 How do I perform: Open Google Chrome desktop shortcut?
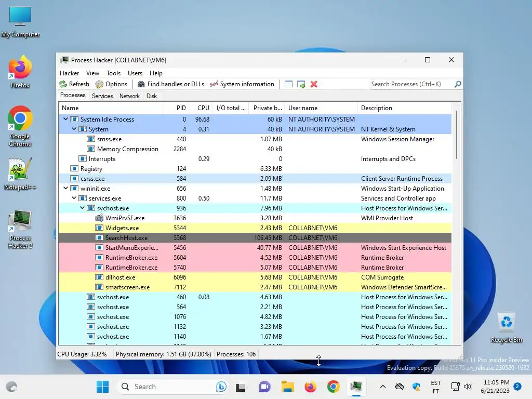[x=20, y=126]
